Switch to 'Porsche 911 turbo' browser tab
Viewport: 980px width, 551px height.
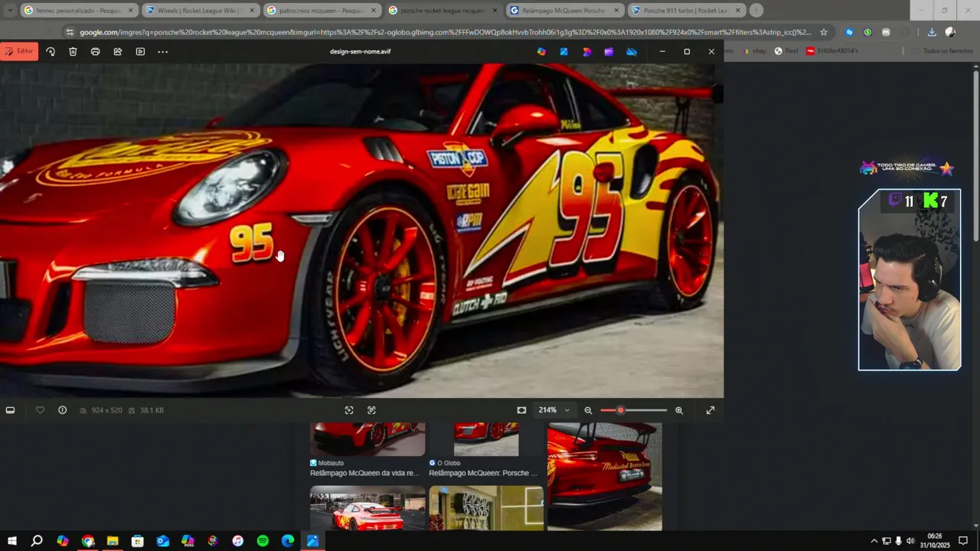tap(685, 11)
